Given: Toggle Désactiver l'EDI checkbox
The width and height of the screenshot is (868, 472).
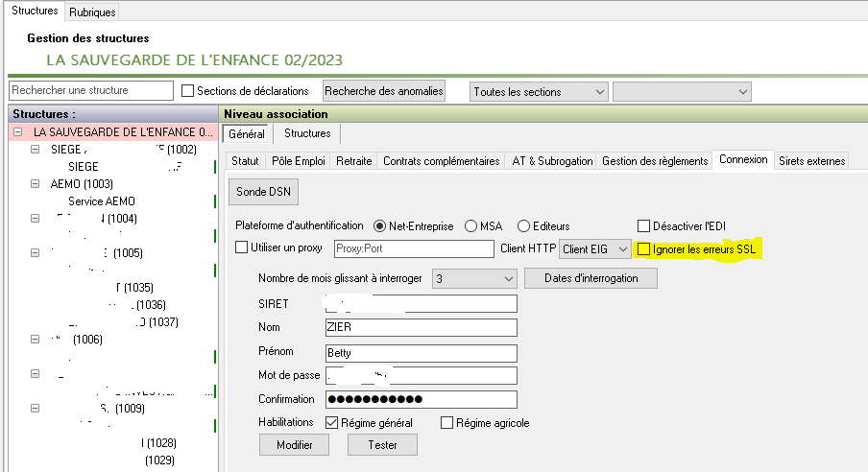Looking at the screenshot, I should [x=644, y=226].
